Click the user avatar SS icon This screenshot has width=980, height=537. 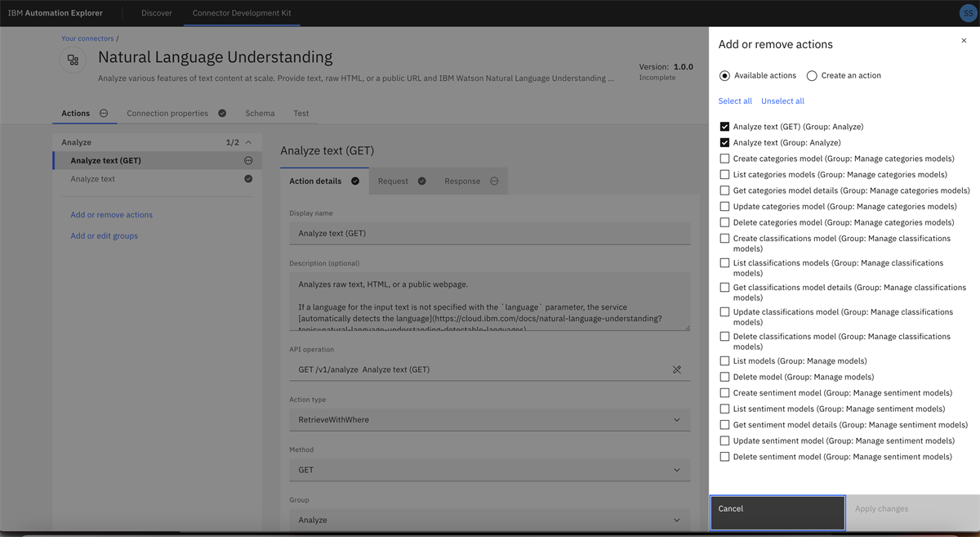pyautogui.click(x=968, y=13)
